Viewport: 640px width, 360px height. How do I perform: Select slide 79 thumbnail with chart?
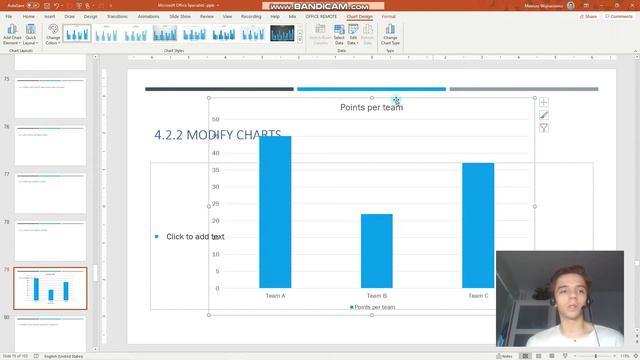(x=50, y=289)
